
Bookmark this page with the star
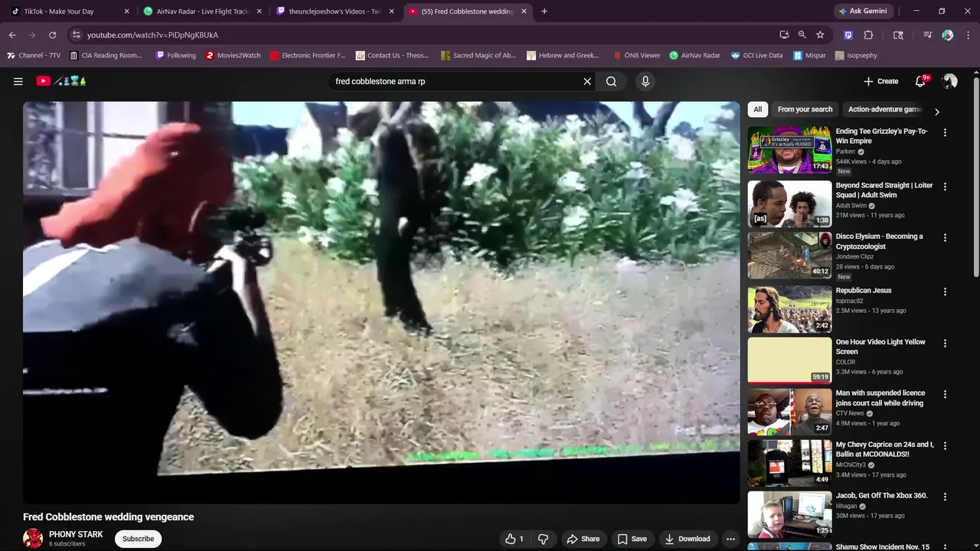(x=820, y=34)
